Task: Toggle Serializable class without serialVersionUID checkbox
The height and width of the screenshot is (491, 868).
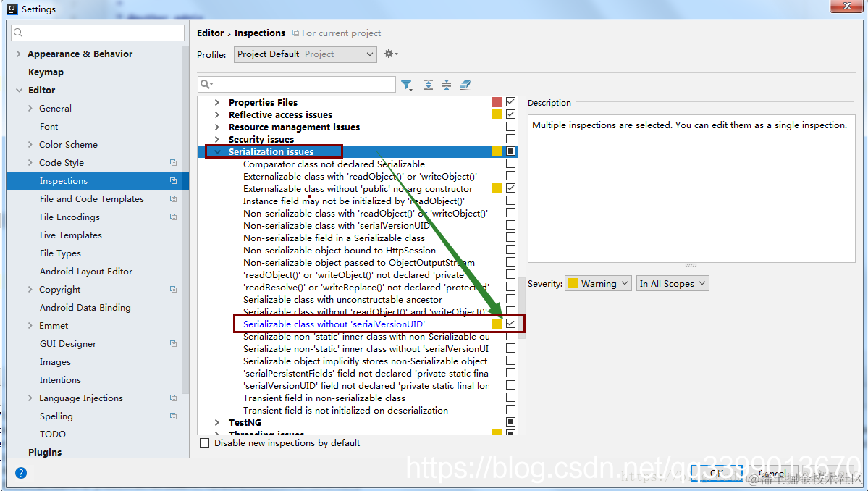Action: (x=510, y=323)
